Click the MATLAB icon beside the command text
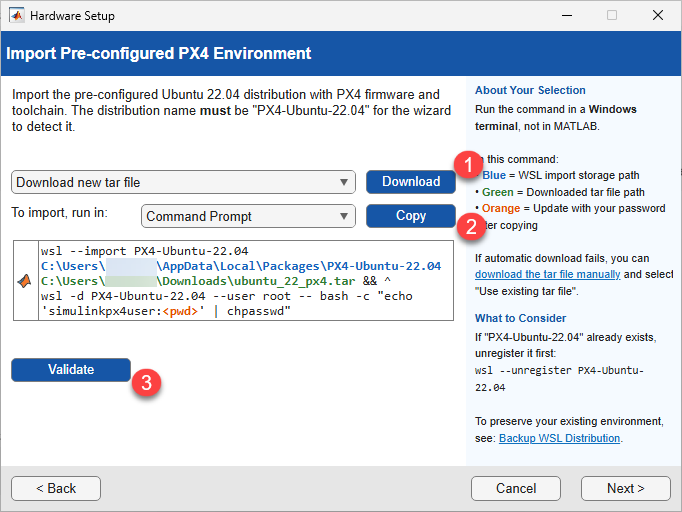This screenshot has width=682, height=512. coord(25,281)
